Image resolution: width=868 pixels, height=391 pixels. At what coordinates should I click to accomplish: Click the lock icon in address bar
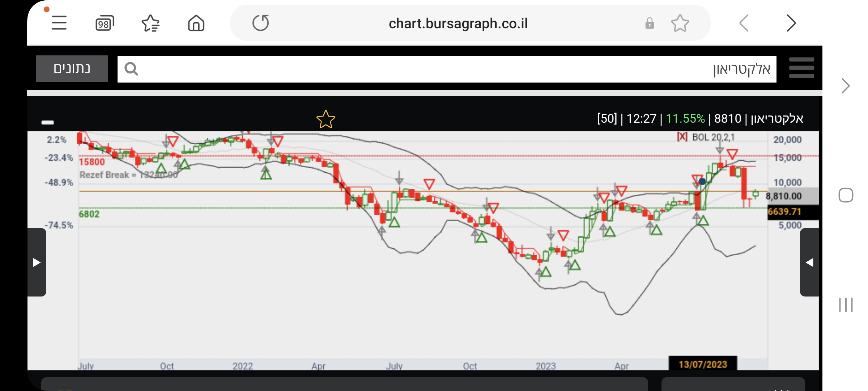[650, 24]
